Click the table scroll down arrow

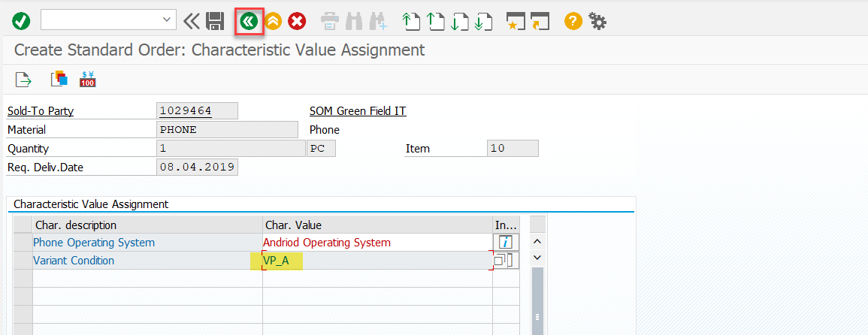pyautogui.click(x=537, y=258)
